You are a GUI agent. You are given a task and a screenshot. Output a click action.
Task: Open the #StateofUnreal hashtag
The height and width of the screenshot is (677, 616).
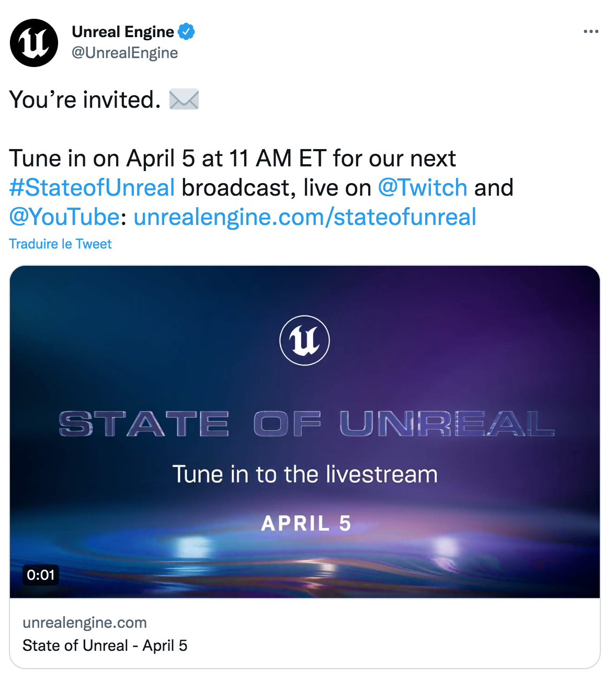pos(92,188)
